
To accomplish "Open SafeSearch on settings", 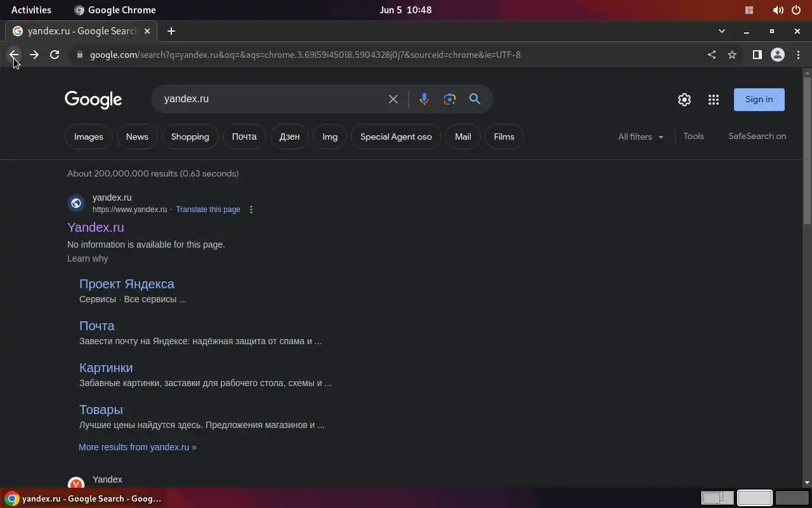I will (757, 136).
